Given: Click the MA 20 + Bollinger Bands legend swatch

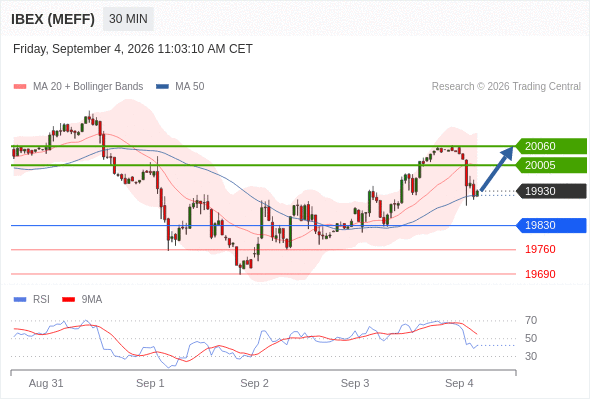Looking at the screenshot, I should coord(20,87).
